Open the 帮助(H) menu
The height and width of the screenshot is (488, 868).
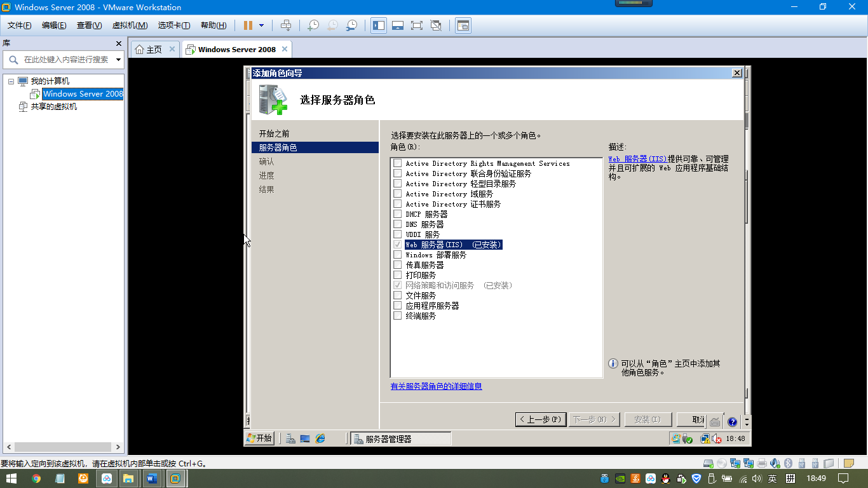click(214, 25)
